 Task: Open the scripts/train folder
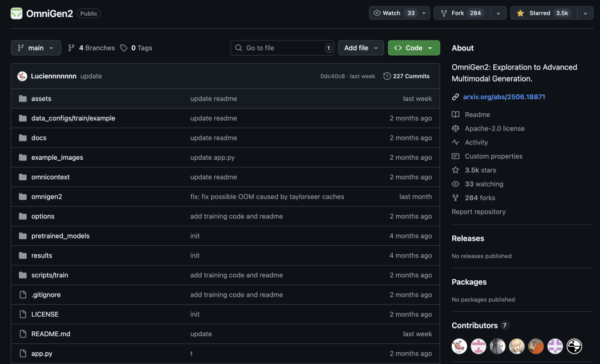click(50, 275)
